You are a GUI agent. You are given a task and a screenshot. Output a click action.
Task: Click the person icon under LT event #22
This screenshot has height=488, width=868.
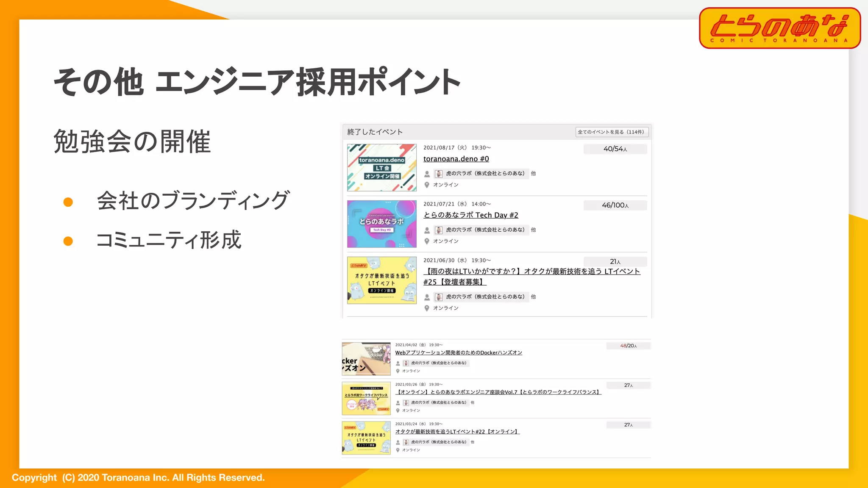pos(398,442)
